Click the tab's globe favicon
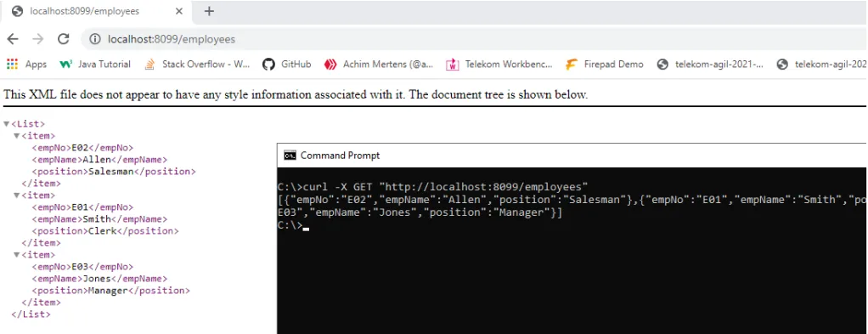Image resolution: width=868 pixels, height=334 pixels. [x=17, y=11]
